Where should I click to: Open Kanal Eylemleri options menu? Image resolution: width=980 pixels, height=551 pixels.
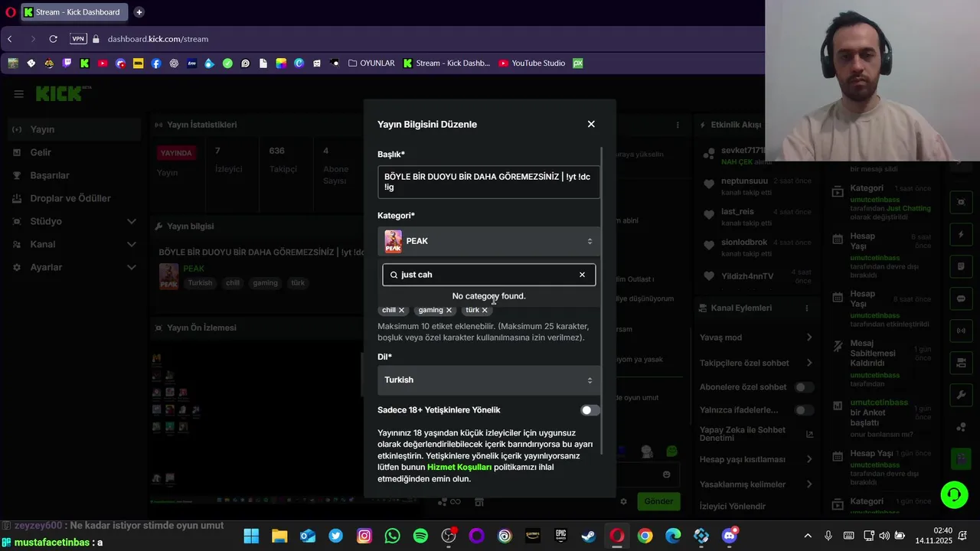pyautogui.click(x=806, y=308)
